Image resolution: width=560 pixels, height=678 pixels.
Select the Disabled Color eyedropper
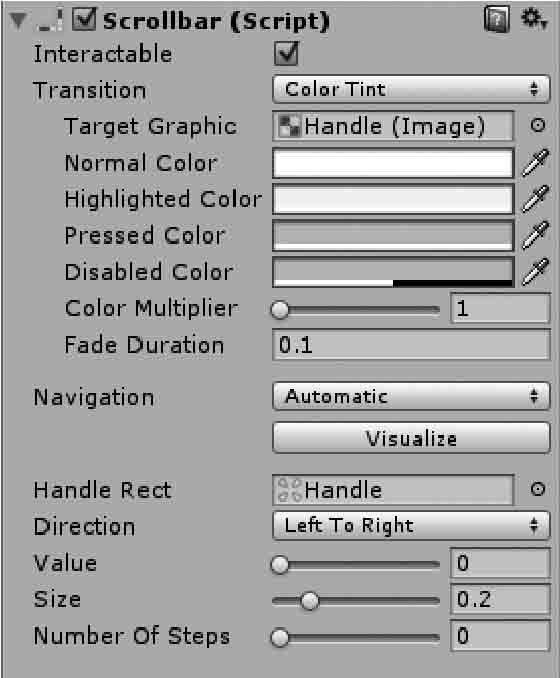535,272
